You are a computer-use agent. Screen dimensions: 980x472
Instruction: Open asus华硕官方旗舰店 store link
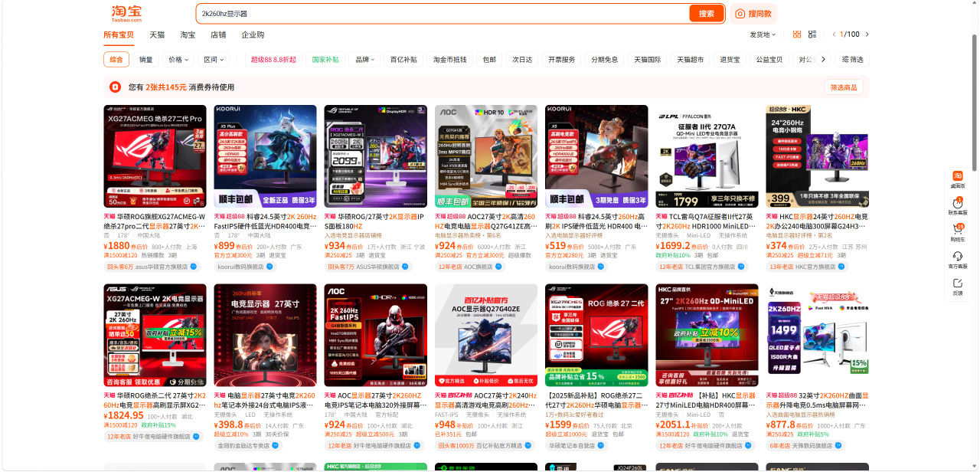162,267
